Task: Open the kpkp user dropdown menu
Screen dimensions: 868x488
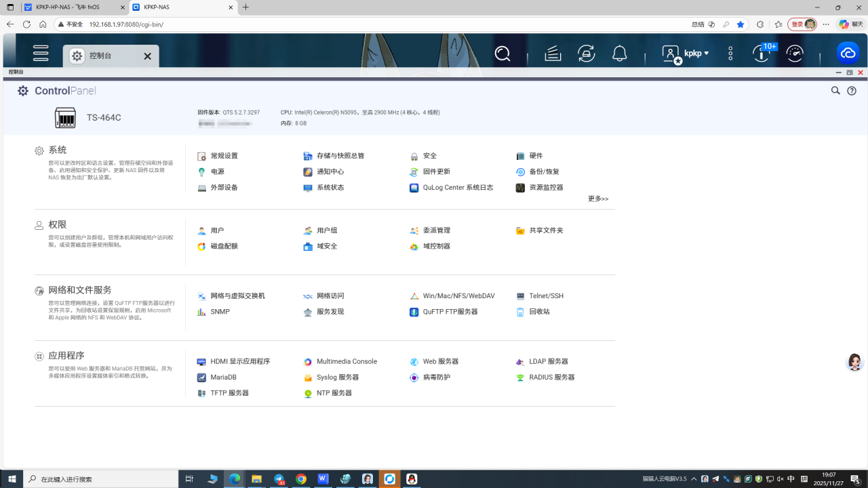Action: pos(694,53)
